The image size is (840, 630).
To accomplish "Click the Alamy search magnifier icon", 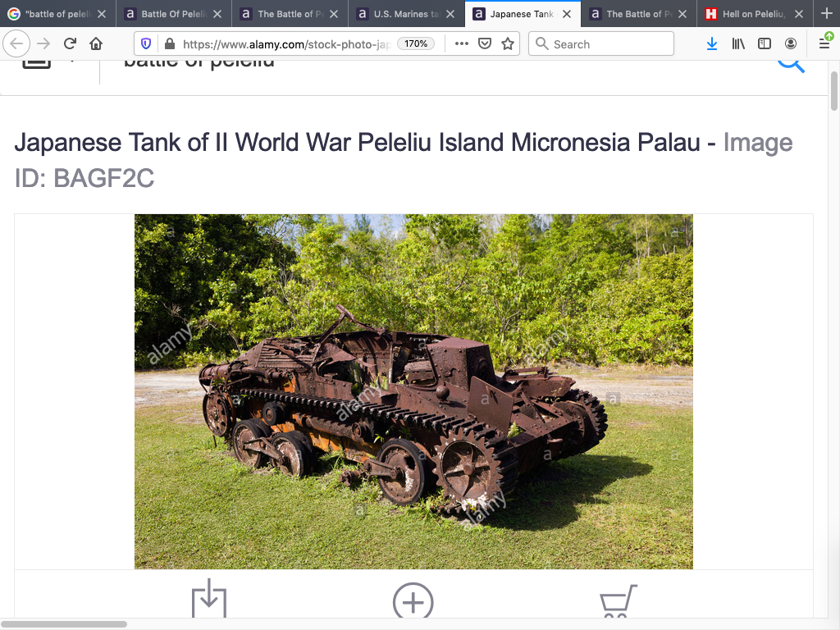I will [x=791, y=62].
